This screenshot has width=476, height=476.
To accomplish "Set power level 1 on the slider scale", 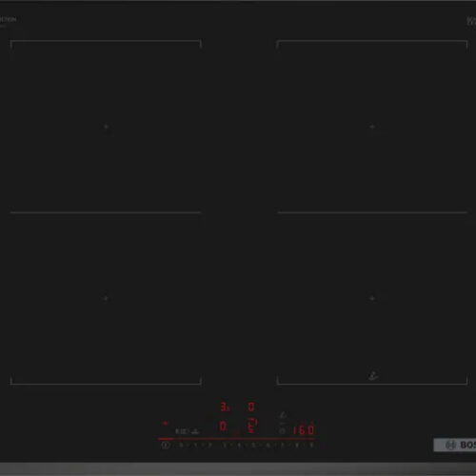I will pyautogui.click(x=181, y=445).
